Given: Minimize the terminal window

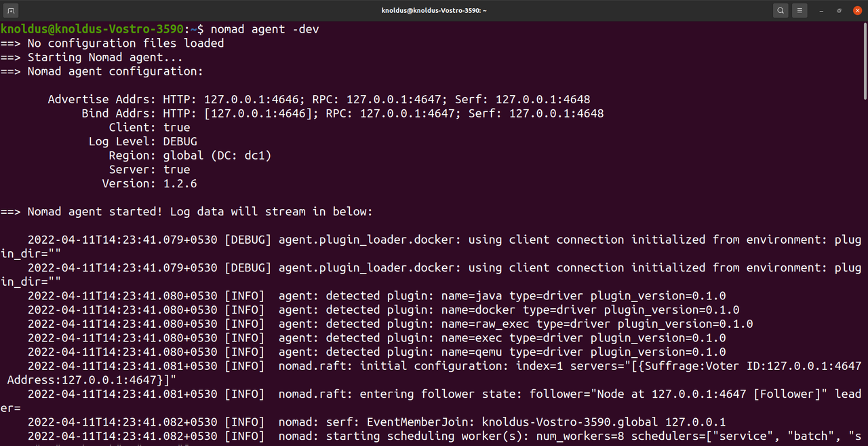Looking at the screenshot, I should click(822, 10).
